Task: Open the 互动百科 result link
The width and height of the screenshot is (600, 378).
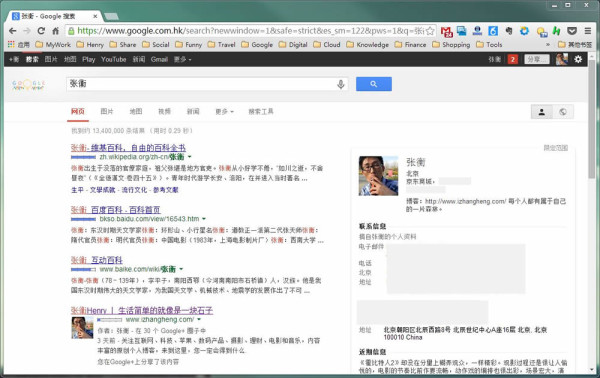Action: pos(96,260)
